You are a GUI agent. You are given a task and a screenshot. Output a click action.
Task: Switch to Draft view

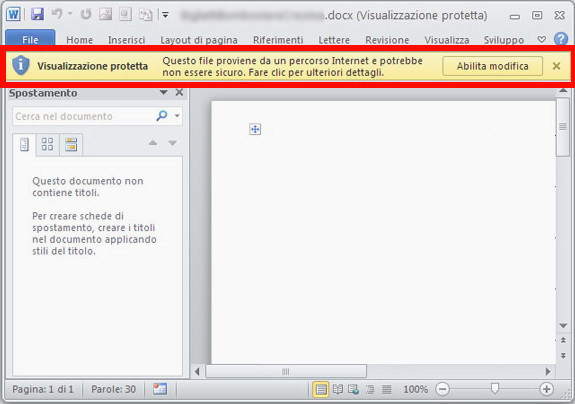tap(387, 389)
